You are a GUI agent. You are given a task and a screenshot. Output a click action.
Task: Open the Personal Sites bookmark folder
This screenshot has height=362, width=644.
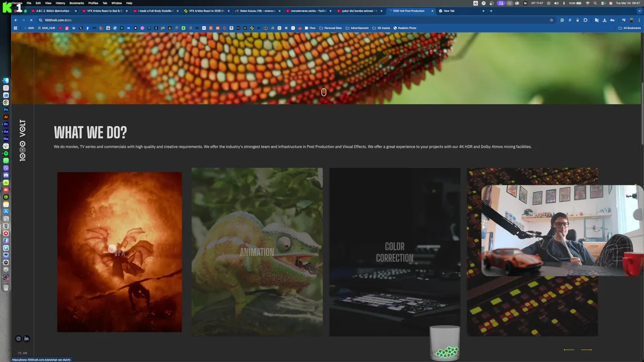[331, 28]
